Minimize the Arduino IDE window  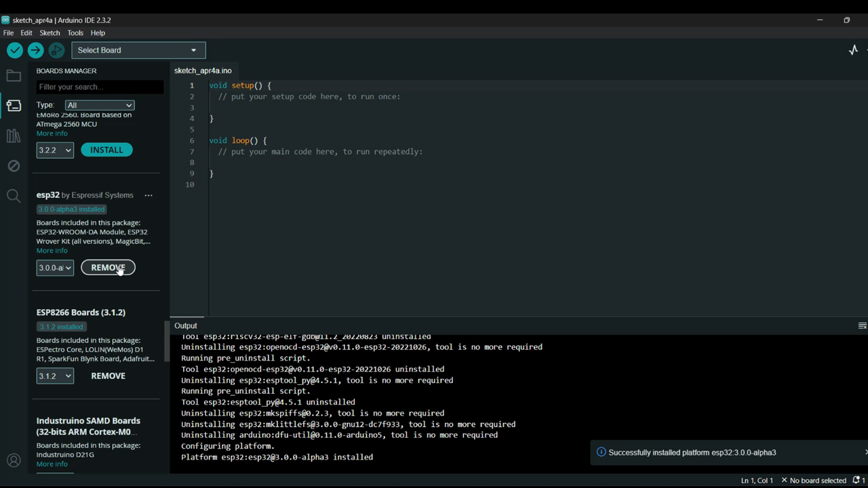click(x=820, y=20)
